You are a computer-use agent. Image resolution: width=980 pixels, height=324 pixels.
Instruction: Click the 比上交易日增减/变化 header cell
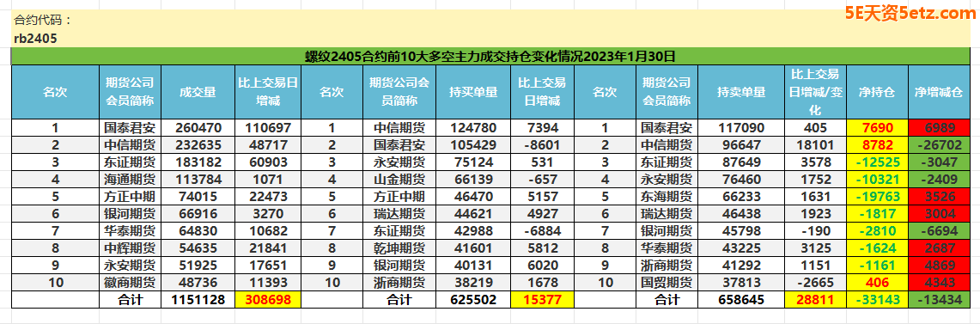tap(816, 93)
